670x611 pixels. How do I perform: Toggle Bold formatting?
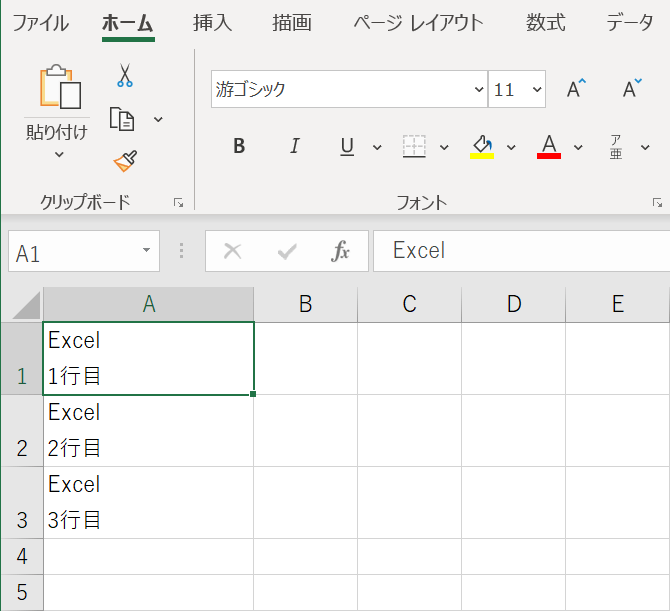[239, 146]
